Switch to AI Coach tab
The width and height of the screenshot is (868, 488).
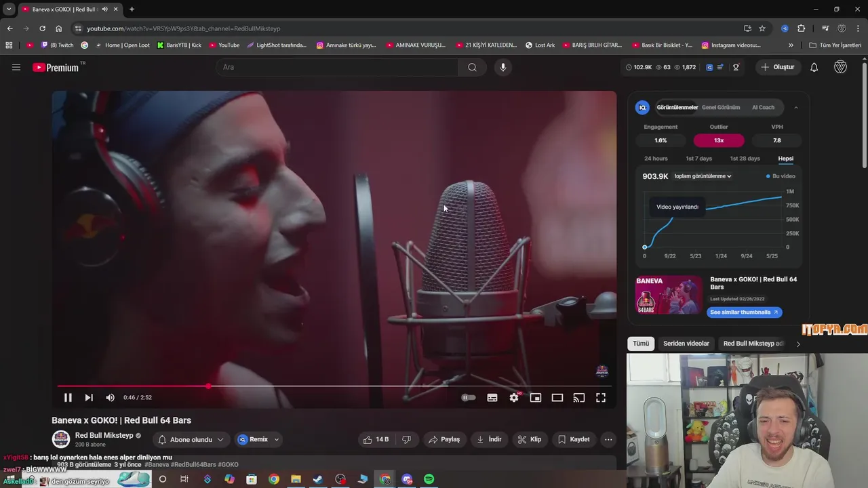763,107
